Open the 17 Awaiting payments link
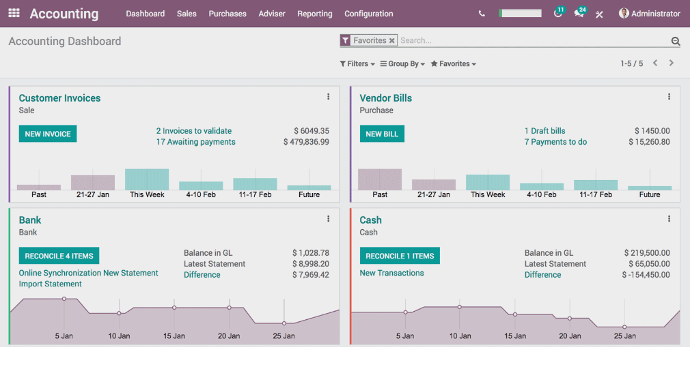 pos(196,142)
